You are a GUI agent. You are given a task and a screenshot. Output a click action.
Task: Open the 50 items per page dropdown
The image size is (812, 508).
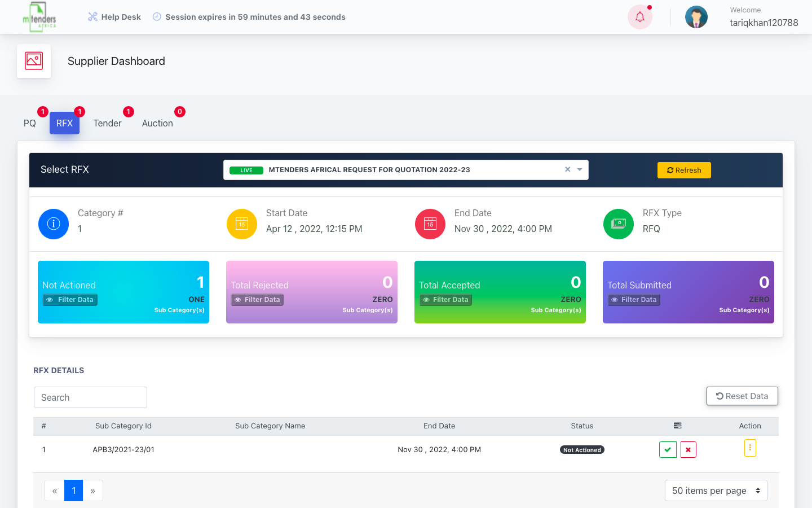click(x=716, y=491)
